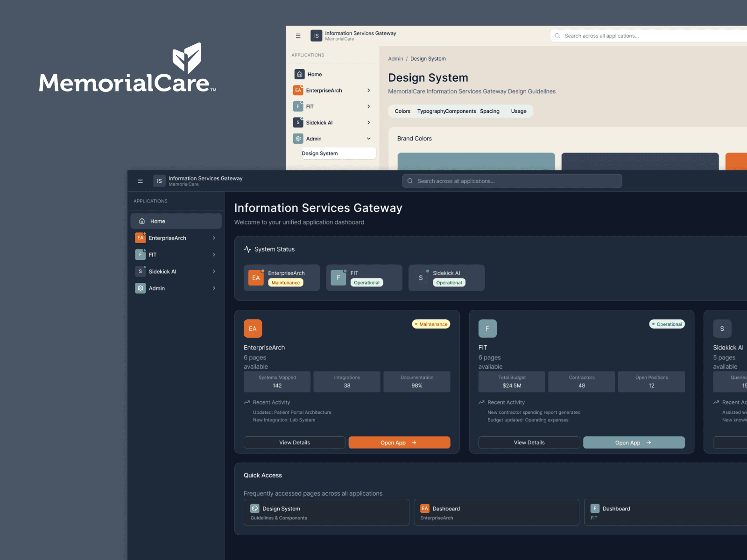Click the orange EnterpriseArch EA icon

[x=140, y=238]
